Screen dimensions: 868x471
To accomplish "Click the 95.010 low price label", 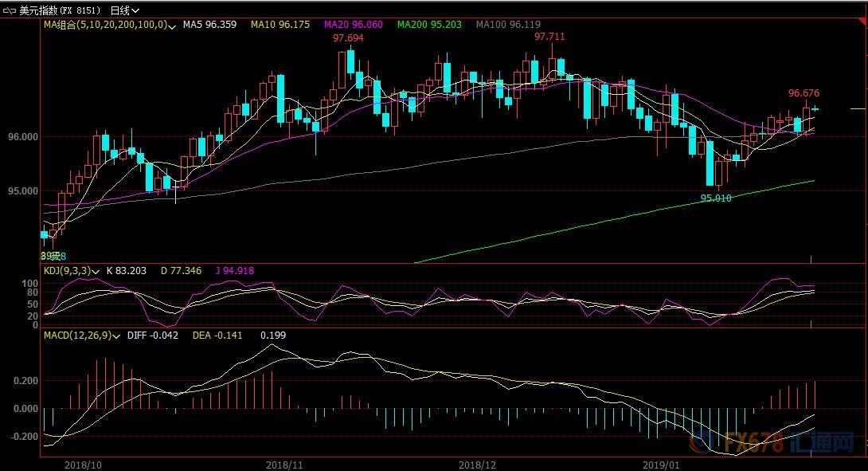I will (x=715, y=198).
